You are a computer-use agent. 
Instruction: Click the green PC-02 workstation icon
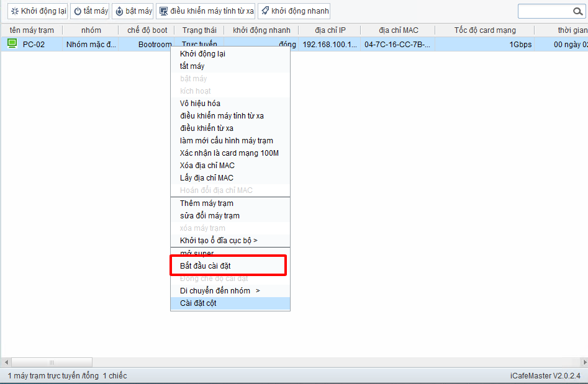(x=12, y=43)
